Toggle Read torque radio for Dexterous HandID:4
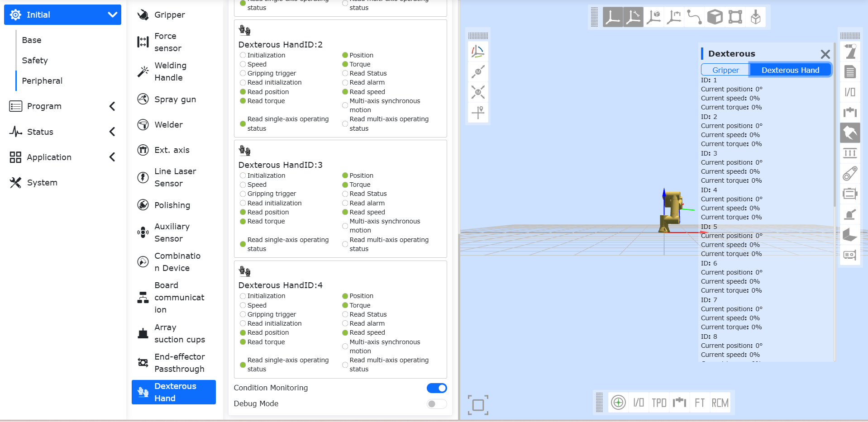Image resolution: width=868 pixels, height=422 pixels. point(243,342)
